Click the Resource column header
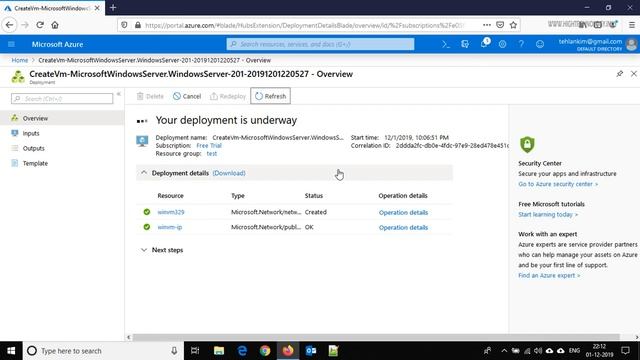Image resolution: width=640 pixels, height=360 pixels. point(171,196)
